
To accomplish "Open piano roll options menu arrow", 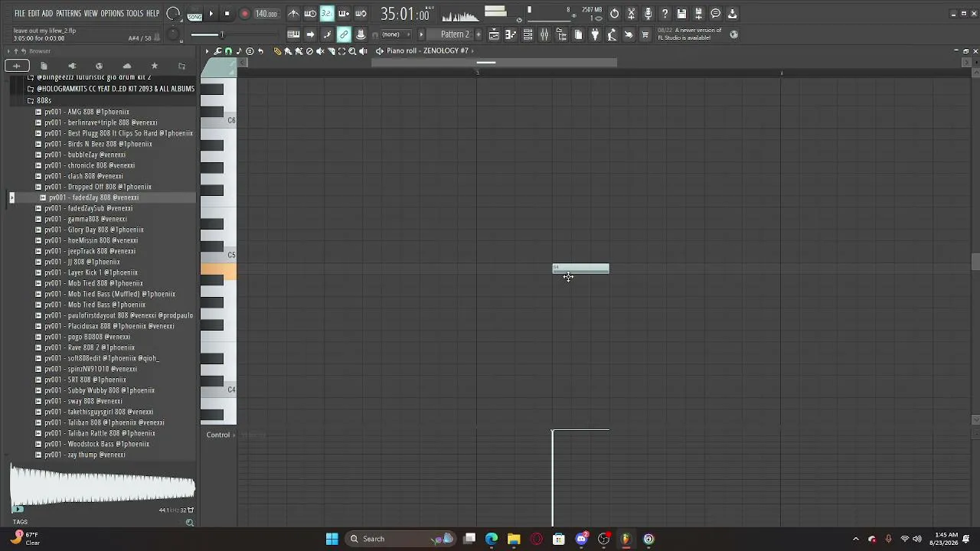I will click(207, 51).
